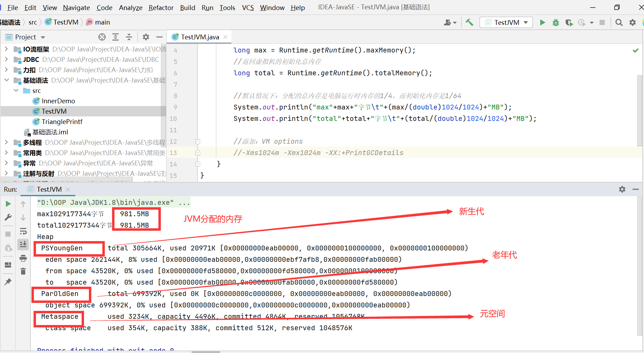The height and width of the screenshot is (353, 644).
Task: Click line 9 in the editor gutter
Action: 176,107
